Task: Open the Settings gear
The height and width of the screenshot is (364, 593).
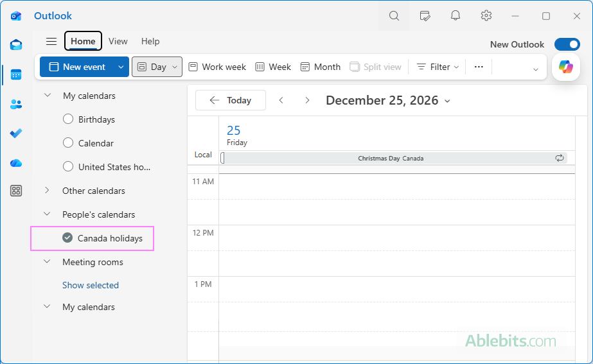Action: pos(486,15)
